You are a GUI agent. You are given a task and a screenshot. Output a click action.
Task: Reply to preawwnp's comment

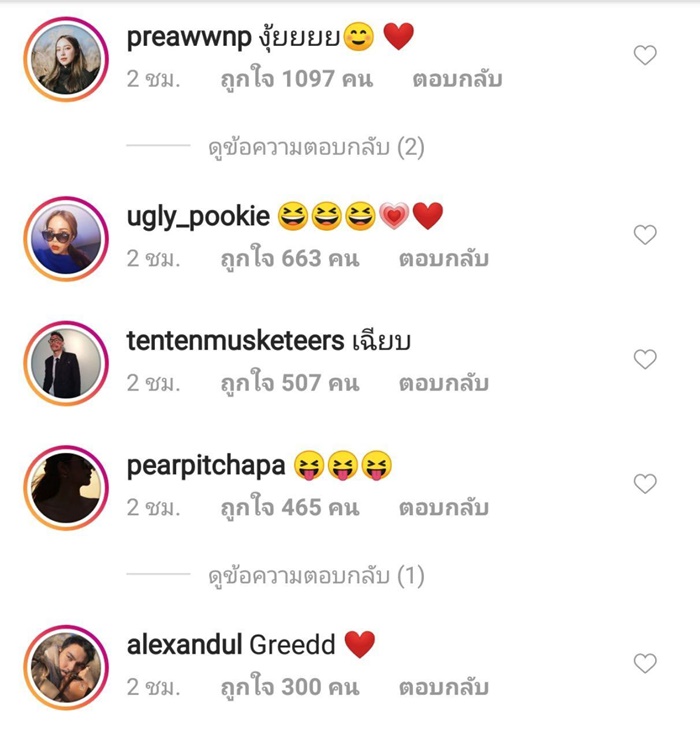point(457,79)
